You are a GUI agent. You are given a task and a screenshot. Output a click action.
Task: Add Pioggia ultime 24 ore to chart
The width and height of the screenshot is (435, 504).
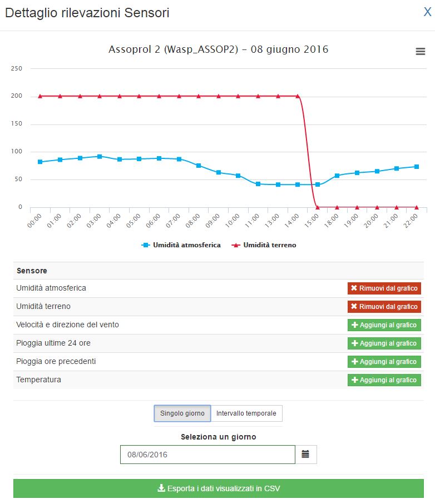point(384,343)
